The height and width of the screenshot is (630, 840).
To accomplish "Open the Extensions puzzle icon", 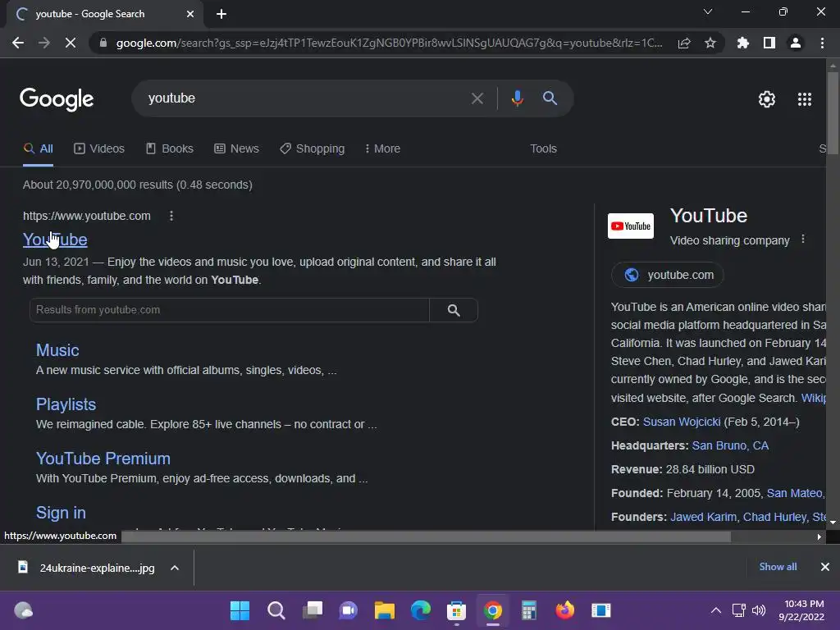I will click(x=743, y=43).
